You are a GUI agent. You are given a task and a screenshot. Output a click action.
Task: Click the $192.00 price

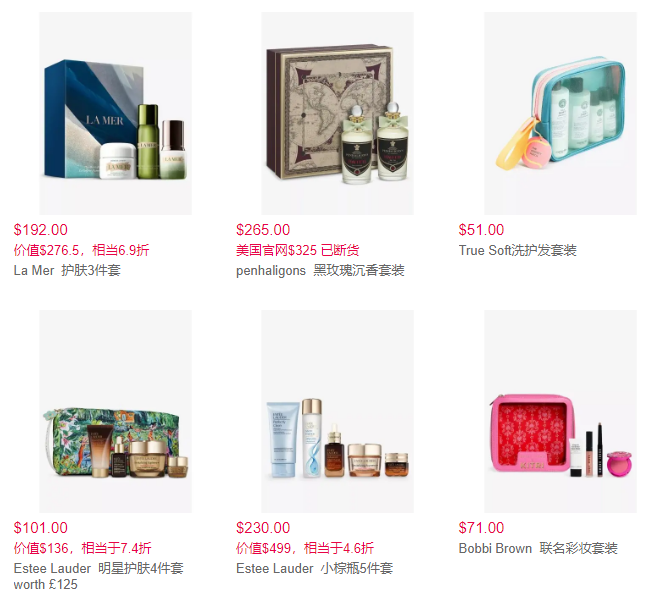point(41,230)
